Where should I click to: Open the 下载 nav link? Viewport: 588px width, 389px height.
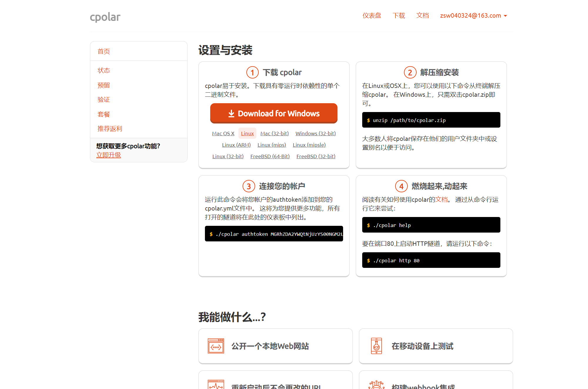click(x=399, y=16)
